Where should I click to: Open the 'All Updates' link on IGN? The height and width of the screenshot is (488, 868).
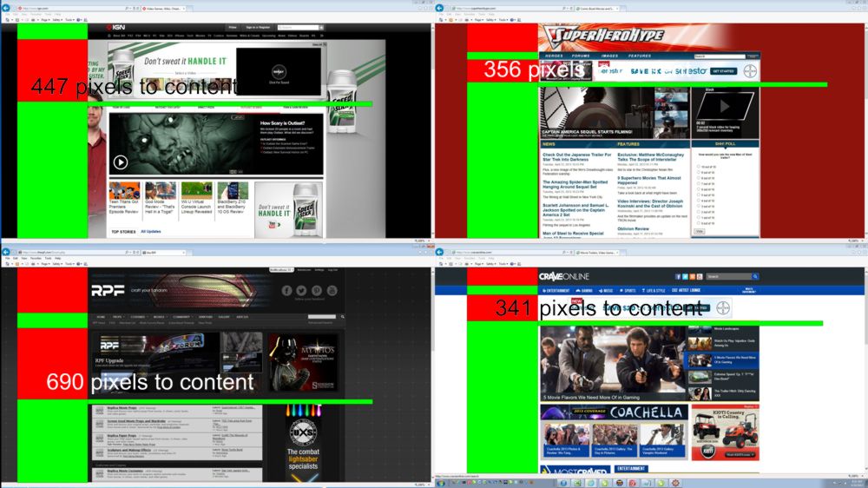pyautogui.click(x=150, y=232)
